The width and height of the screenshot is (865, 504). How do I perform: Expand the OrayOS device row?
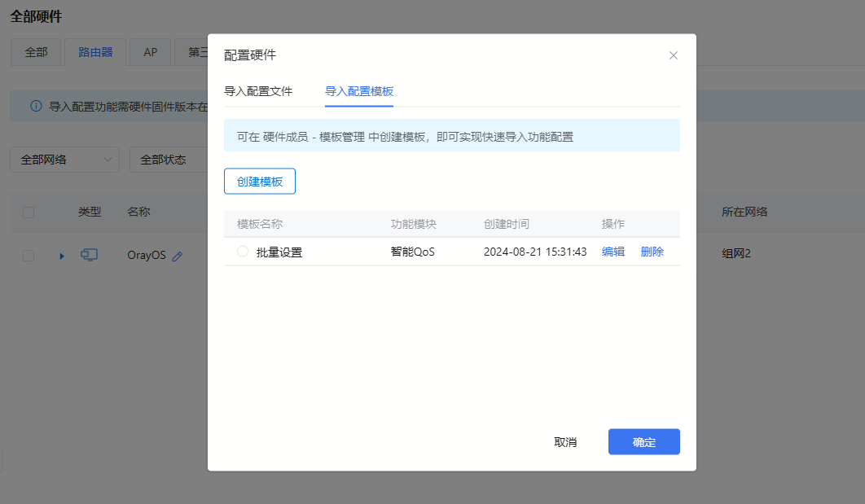[61, 254]
